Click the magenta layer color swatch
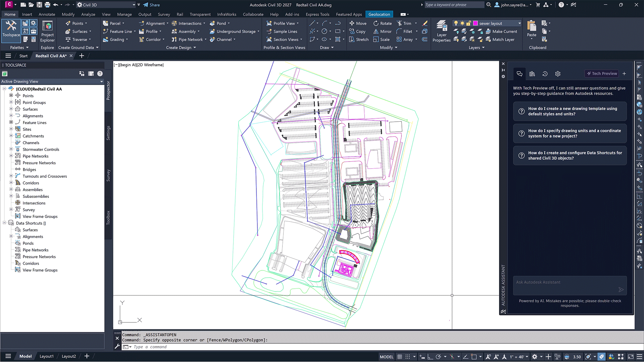The height and width of the screenshot is (362, 644). 475,23
